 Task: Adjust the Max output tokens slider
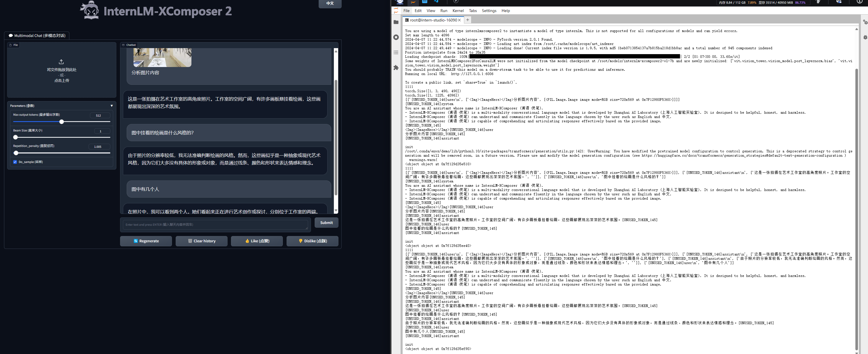coord(62,122)
